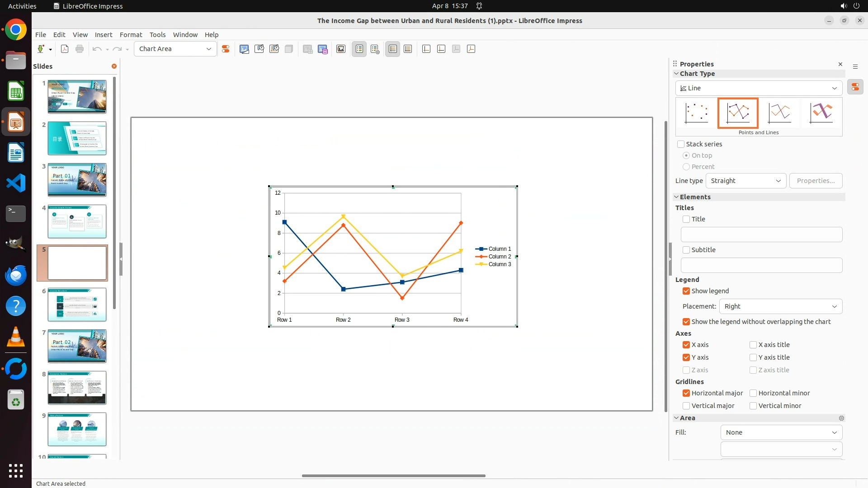Open the Format menu
The image size is (868, 488).
click(x=131, y=35)
